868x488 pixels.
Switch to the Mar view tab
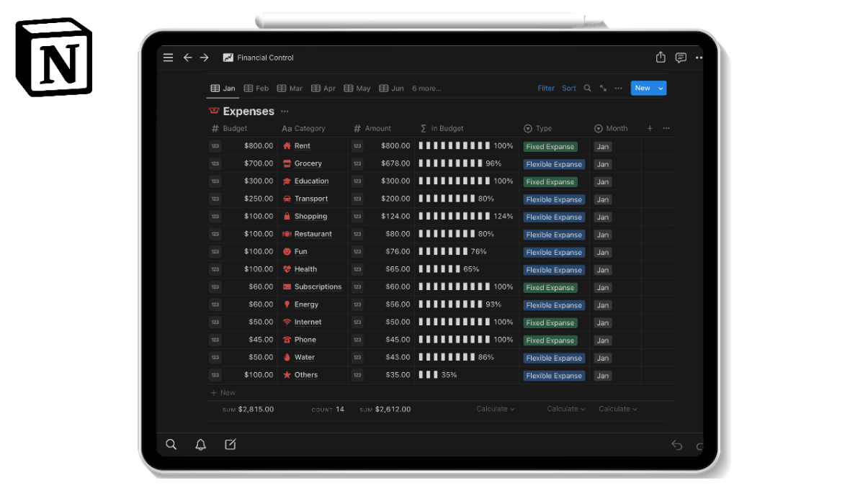click(290, 89)
